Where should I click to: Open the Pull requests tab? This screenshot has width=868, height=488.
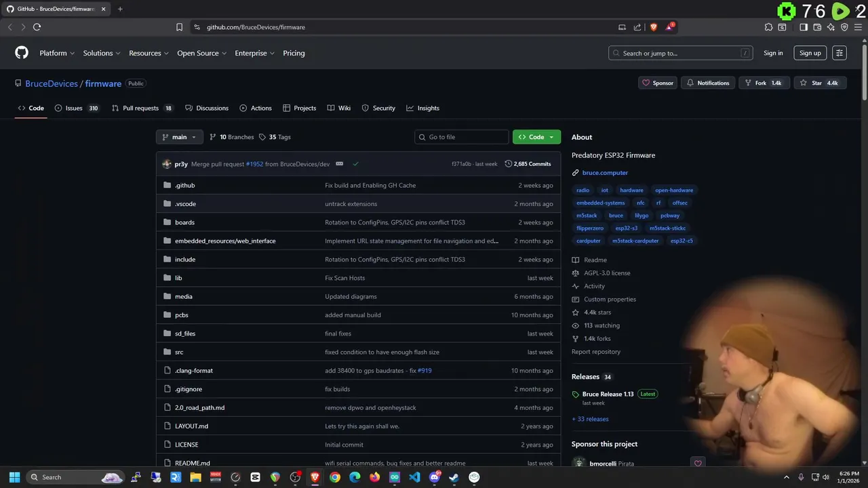point(142,108)
